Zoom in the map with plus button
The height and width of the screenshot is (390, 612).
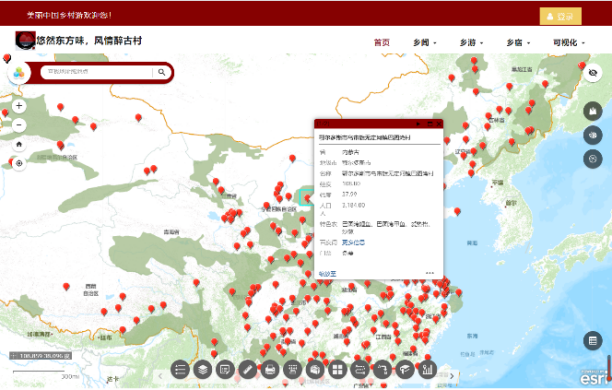pyautogui.click(x=19, y=106)
